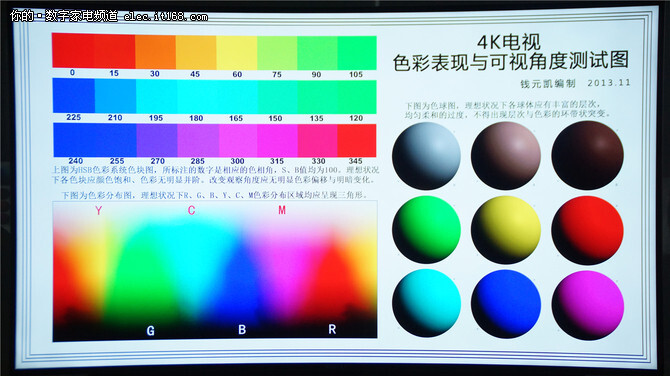Click the "4K电视" title text
This screenshot has width=670, height=376.
[x=508, y=42]
